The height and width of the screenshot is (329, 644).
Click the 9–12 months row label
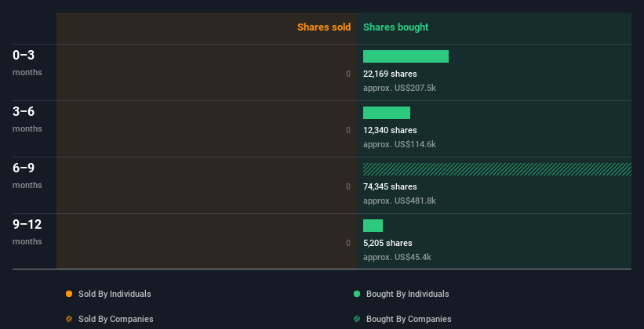[x=27, y=232]
